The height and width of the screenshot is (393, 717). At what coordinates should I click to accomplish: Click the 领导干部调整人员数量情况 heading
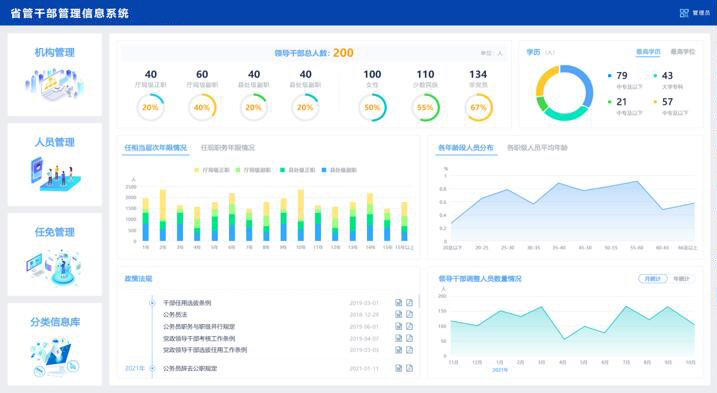[x=480, y=279]
